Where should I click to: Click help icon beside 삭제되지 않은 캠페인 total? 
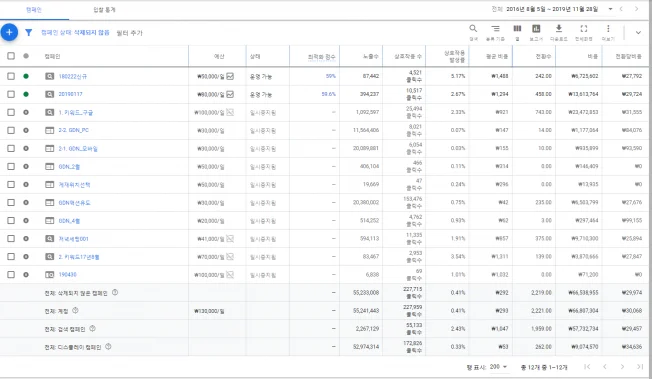pos(115,292)
